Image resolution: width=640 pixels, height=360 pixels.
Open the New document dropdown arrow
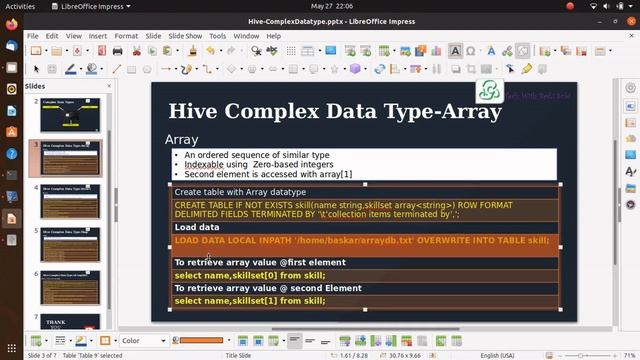click(x=46, y=51)
